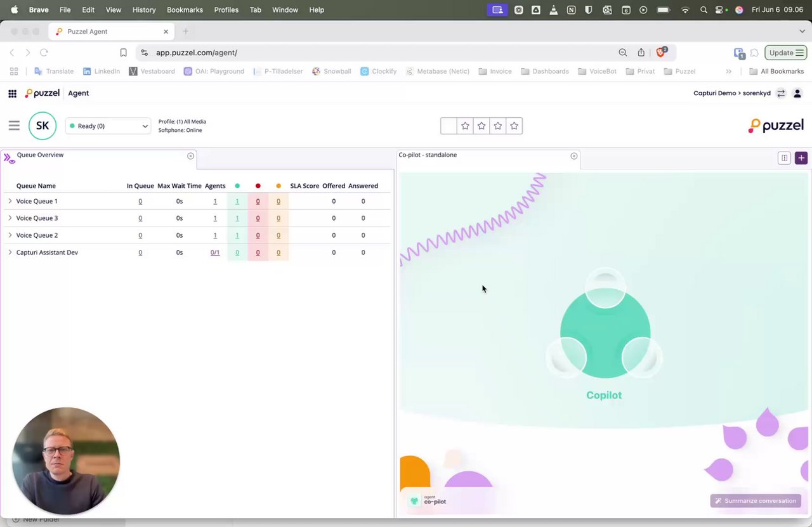Add a new tab with purple plus button
The image size is (812, 527).
(801, 158)
